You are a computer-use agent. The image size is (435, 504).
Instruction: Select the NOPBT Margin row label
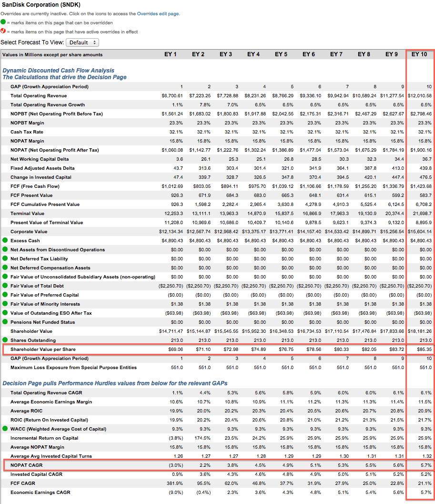[27, 123]
